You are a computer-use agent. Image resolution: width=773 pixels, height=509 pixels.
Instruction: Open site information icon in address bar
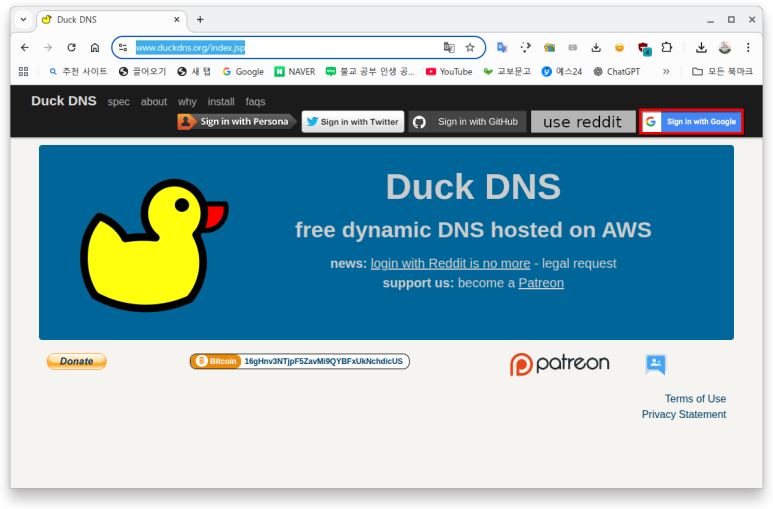[123, 47]
